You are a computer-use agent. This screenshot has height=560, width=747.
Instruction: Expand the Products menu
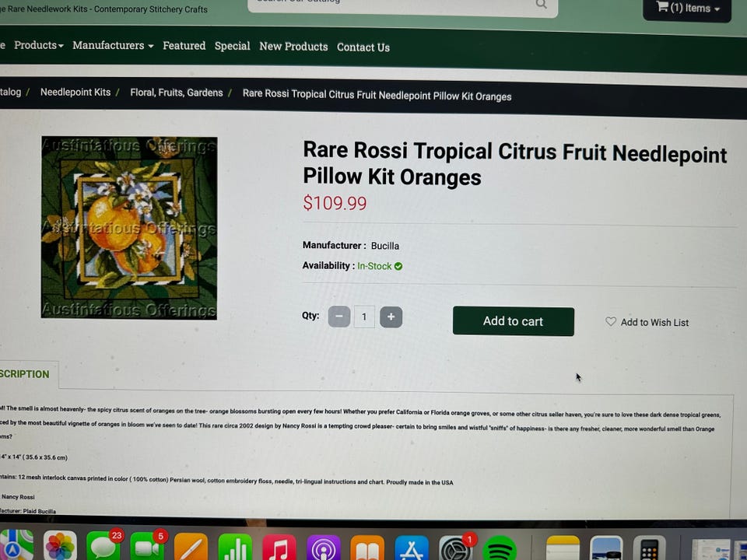(x=39, y=45)
